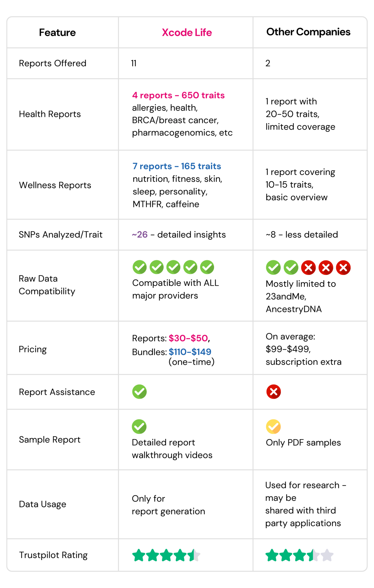The height and width of the screenshot is (588, 374).
Task: Click the 4 reports – 650 traits text
Action: [x=178, y=95]
